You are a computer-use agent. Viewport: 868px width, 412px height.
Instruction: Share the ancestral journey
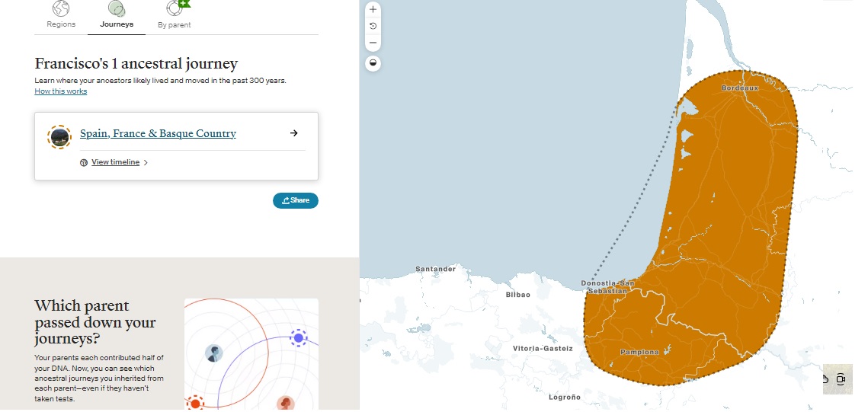click(296, 200)
